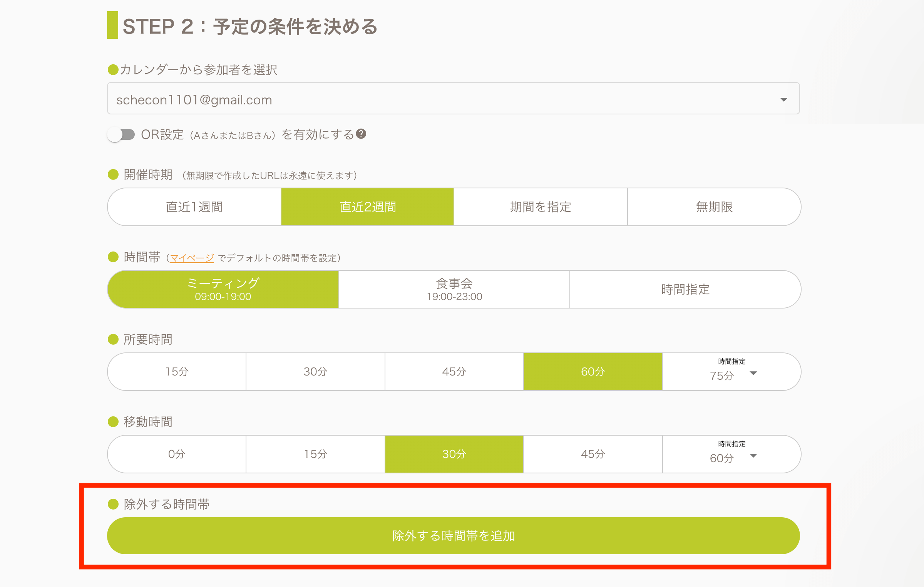The height and width of the screenshot is (587, 924).
Task: Open the calendar participant email dropdown
Action: tap(453, 99)
